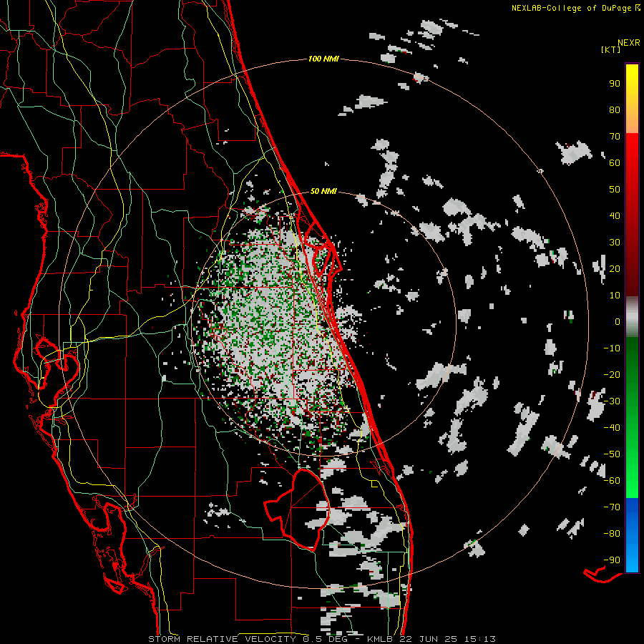644x644 pixels.
Task: Click the NEXR label above color scale
Action: (629, 43)
